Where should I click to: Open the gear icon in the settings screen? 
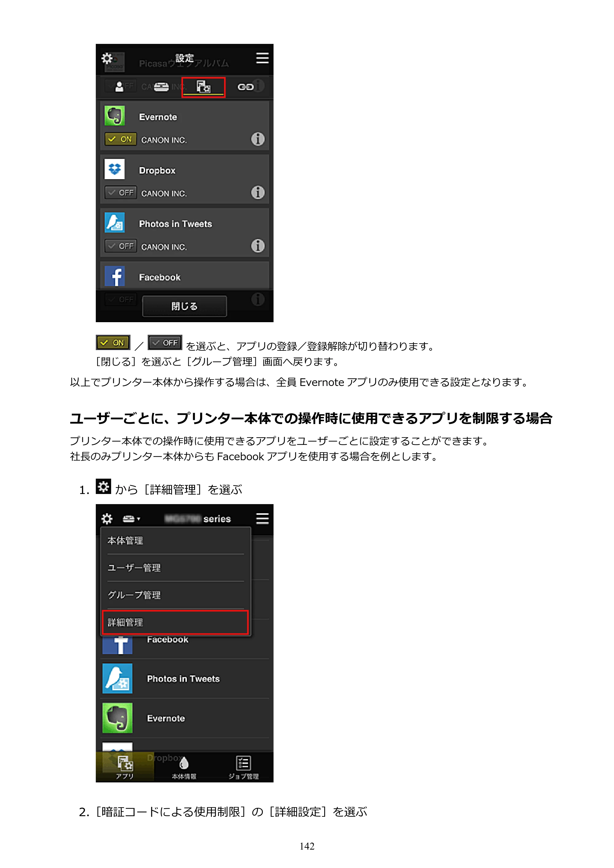[107, 59]
